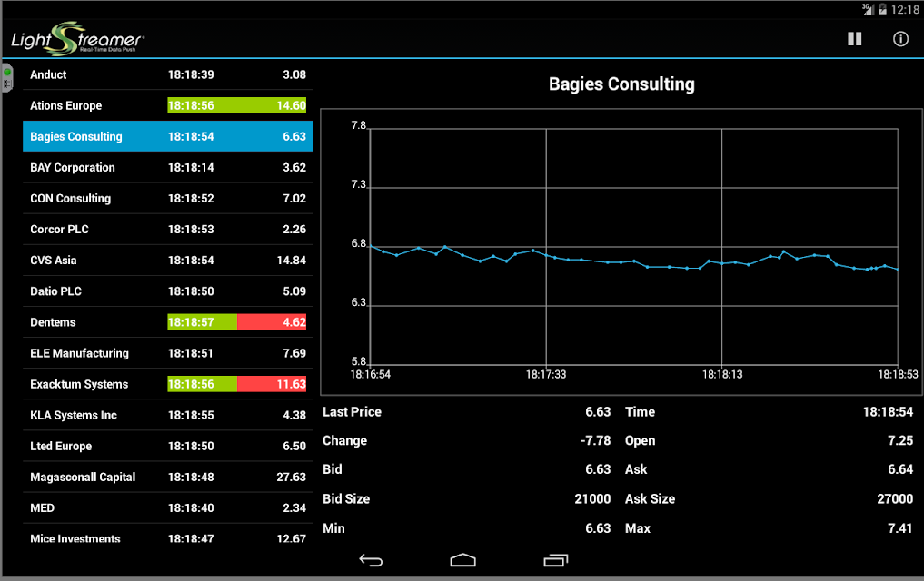Image resolution: width=924 pixels, height=581 pixels.
Task: Tap the mobile signal strength icon
Action: coord(868,9)
